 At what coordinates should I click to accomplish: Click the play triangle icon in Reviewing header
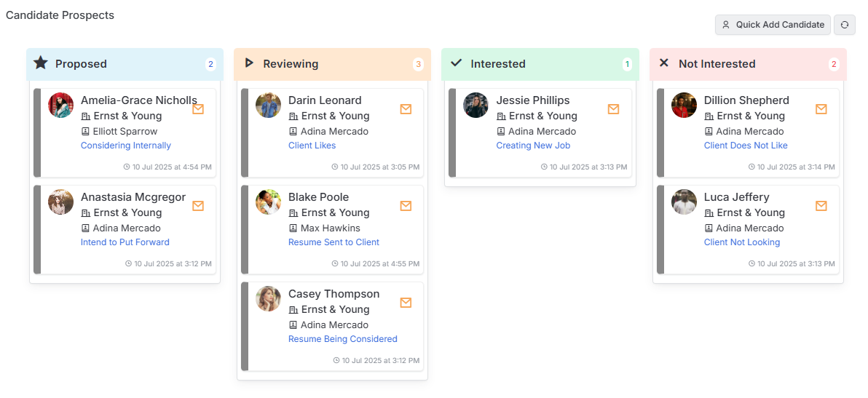coord(249,63)
